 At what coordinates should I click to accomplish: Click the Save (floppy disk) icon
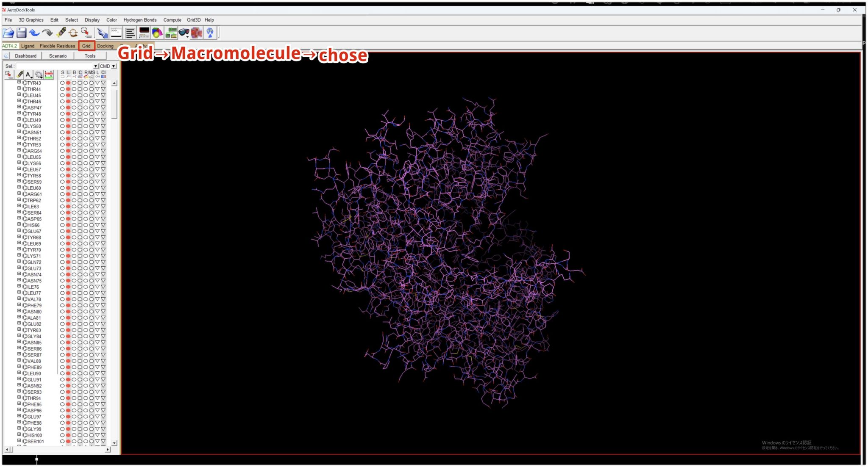[21, 32]
